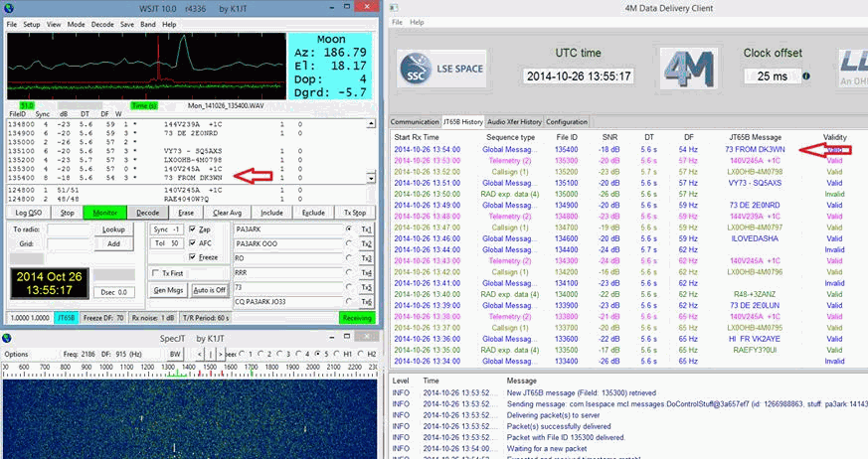Select the radio button beside RRR message
The image size is (868, 459).
tap(349, 272)
